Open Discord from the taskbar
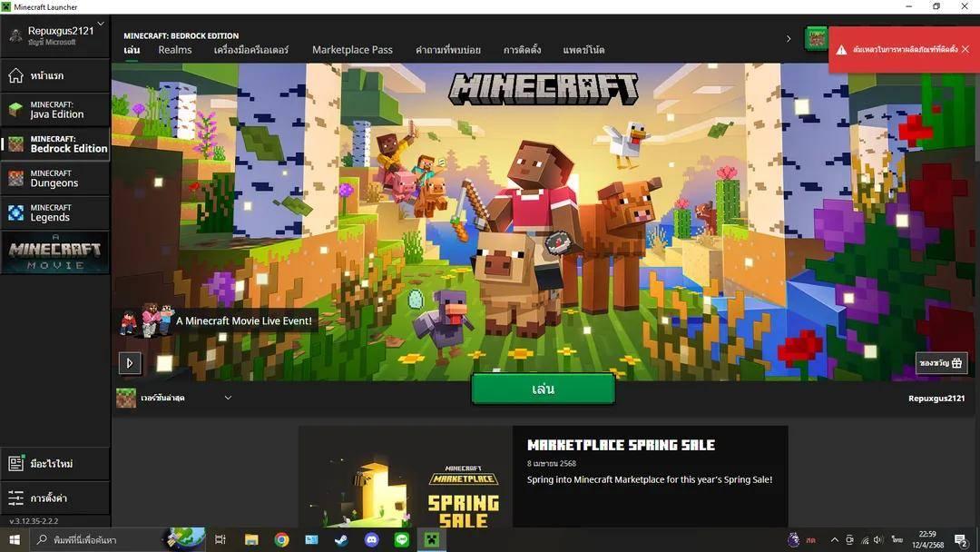The width and height of the screenshot is (980, 552). (371, 539)
